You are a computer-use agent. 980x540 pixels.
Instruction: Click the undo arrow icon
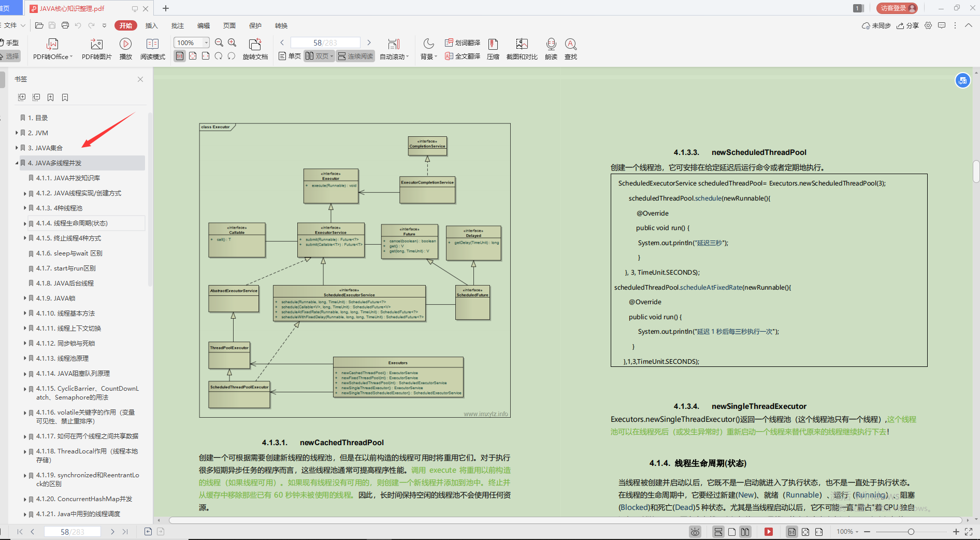coord(78,25)
